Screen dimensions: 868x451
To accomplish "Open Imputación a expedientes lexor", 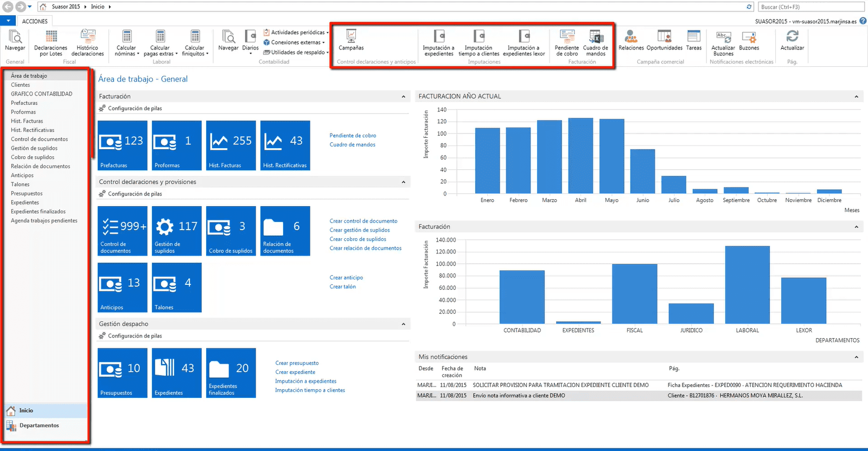I will pos(524,43).
